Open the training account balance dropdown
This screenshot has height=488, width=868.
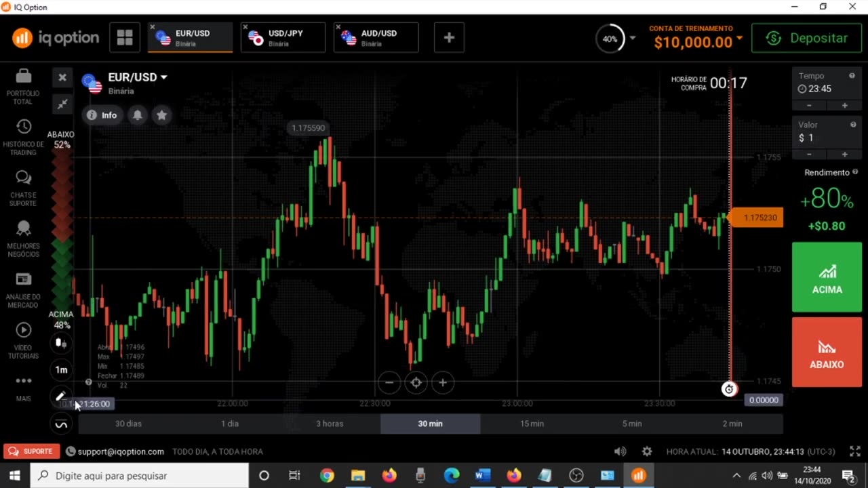coord(739,38)
